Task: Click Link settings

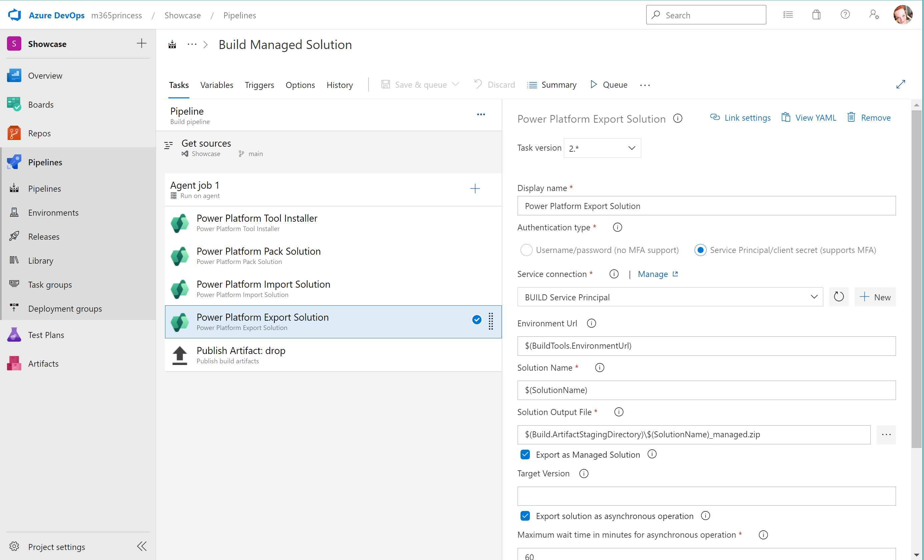Action: coord(740,118)
